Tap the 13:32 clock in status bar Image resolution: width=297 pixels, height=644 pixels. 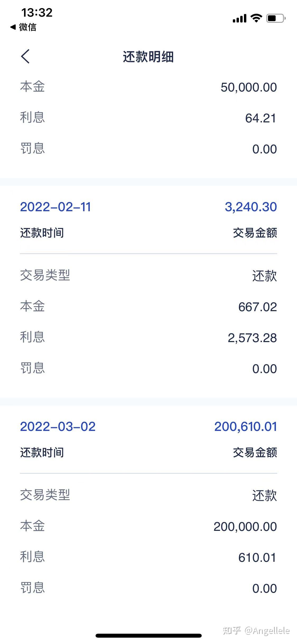[37, 12]
